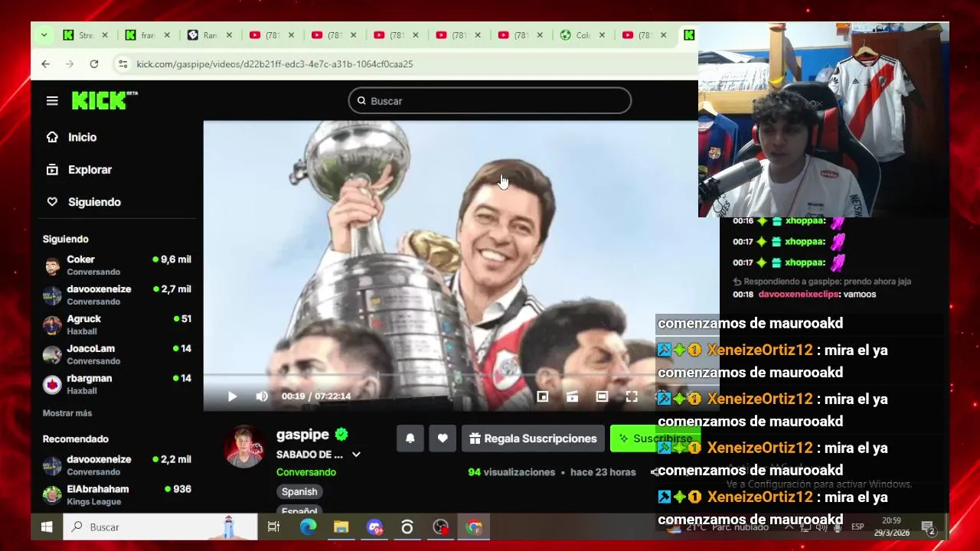The image size is (980, 551).
Task: Click gaspipe streamer avatar
Action: click(x=245, y=447)
